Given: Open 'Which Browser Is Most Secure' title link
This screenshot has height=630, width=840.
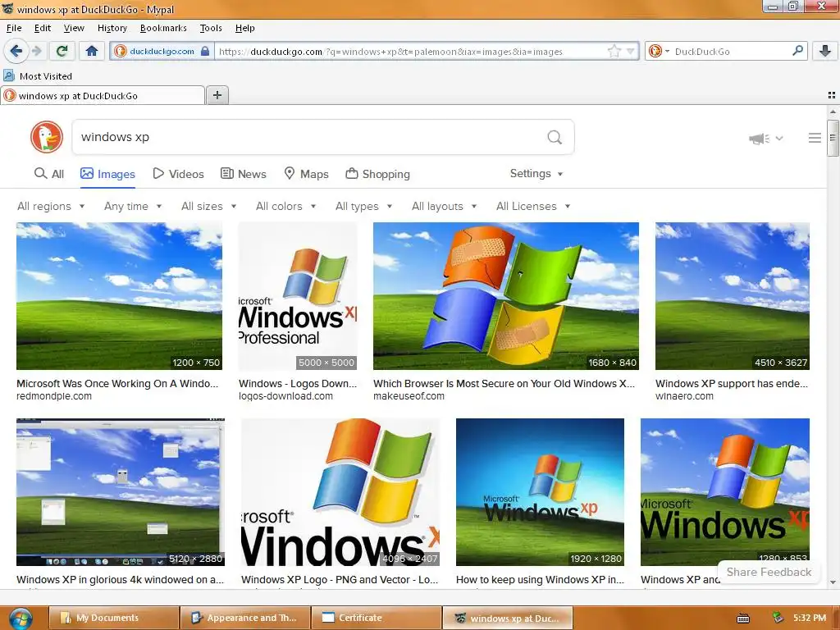Looking at the screenshot, I should (x=504, y=384).
